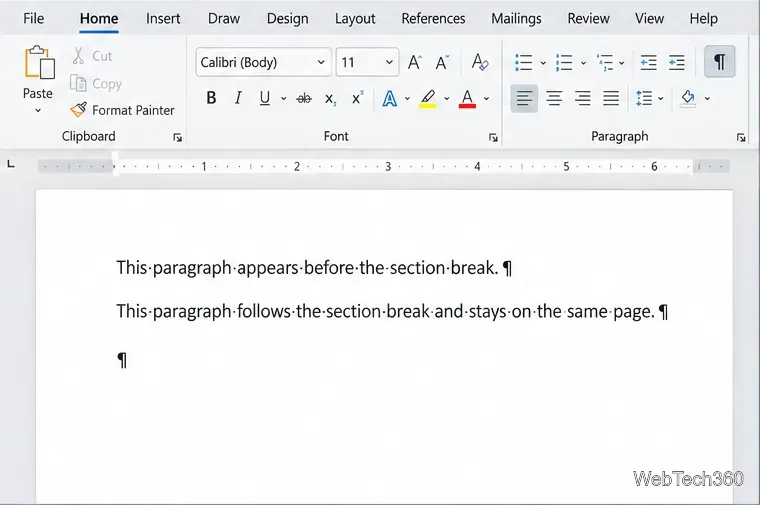Increase paragraph indent

click(x=677, y=63)
